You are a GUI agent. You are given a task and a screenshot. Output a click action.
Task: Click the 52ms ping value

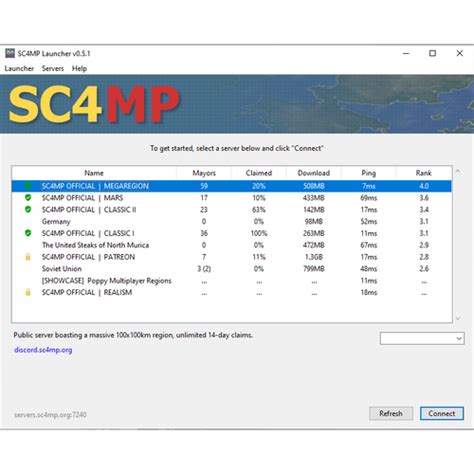click(369, 221)
